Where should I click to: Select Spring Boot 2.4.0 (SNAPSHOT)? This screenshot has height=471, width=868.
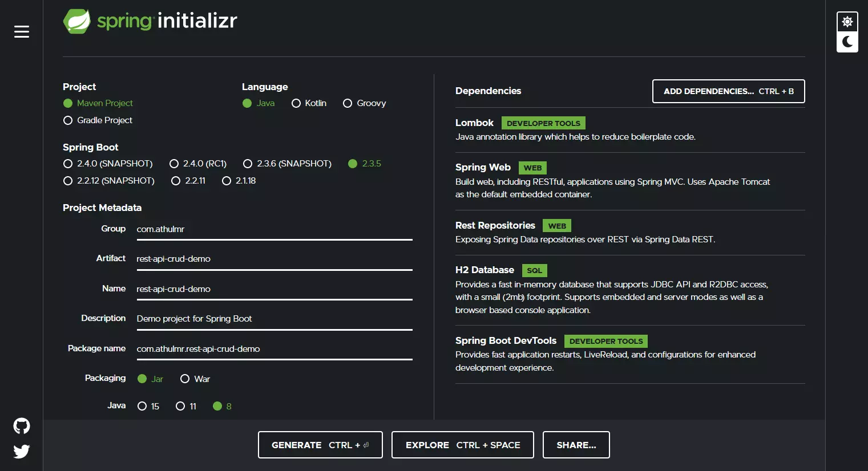(108, 164)
